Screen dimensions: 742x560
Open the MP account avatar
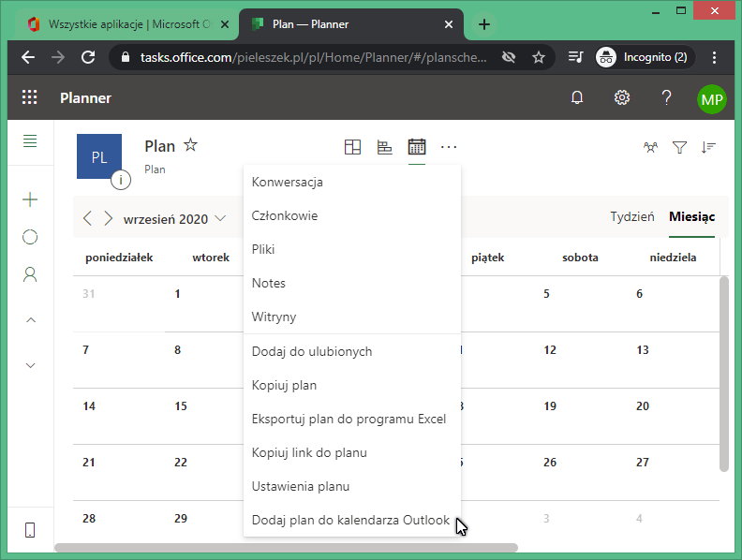pyautogui.click(x=712, y=99)
